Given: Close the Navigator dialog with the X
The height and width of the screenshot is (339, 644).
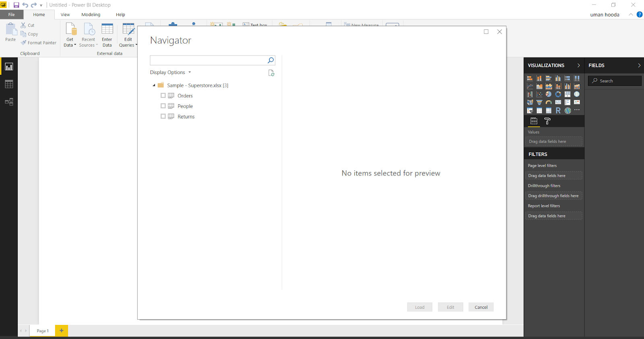Looking at the screenshot, I should click(500, 32).
